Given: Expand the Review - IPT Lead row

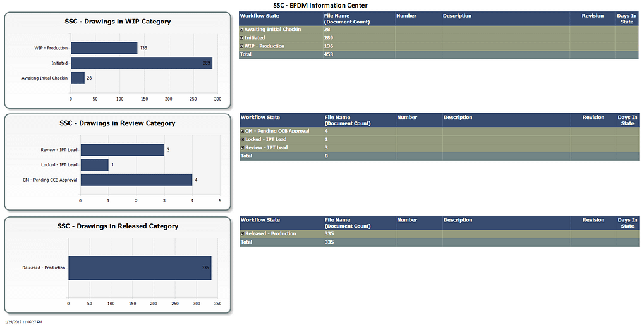Looking at the screenshot, I should (242, 148).
